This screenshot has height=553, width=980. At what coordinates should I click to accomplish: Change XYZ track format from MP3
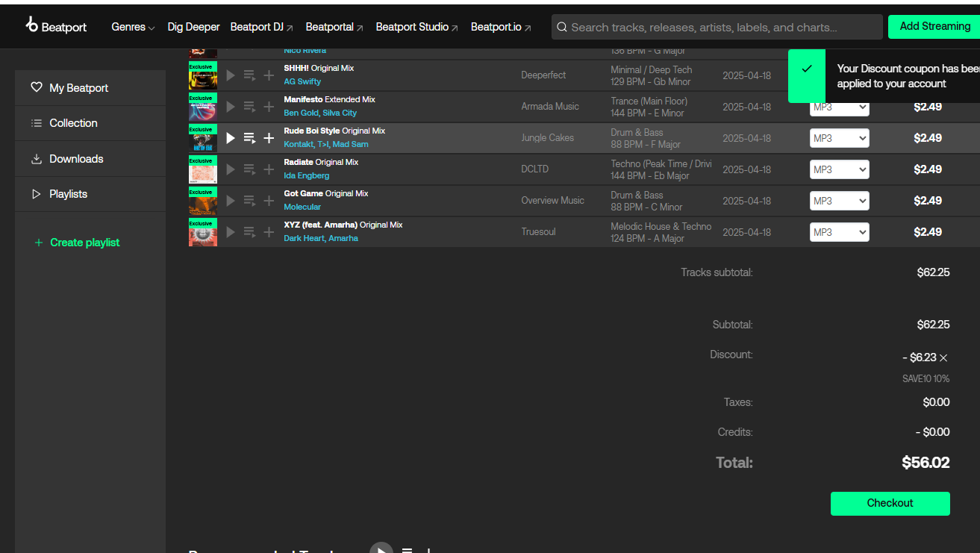[839, 231]
